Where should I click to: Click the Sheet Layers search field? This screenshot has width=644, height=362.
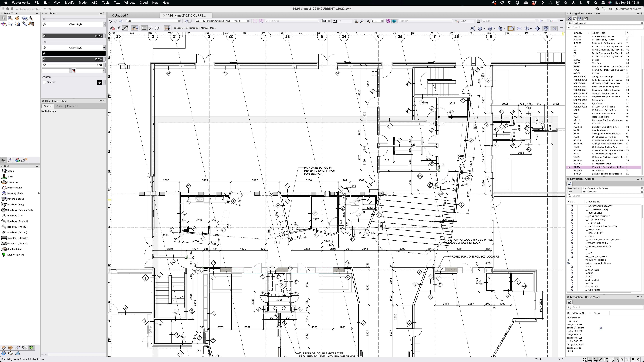coord(605,27)
